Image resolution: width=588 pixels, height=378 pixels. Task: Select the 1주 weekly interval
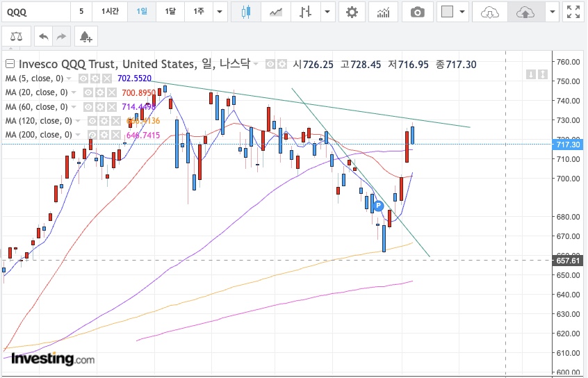tap(199, 12)
